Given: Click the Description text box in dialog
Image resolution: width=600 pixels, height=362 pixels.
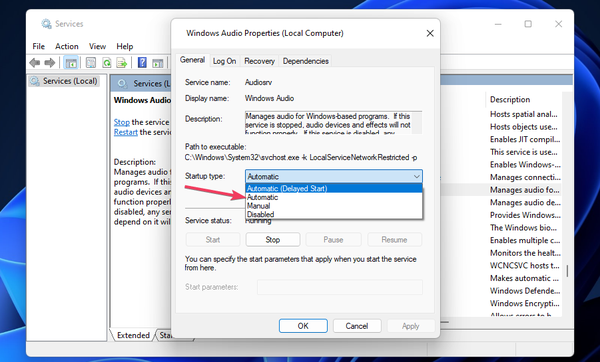Looking at the screenshot, I should click(x=333, y=122).
